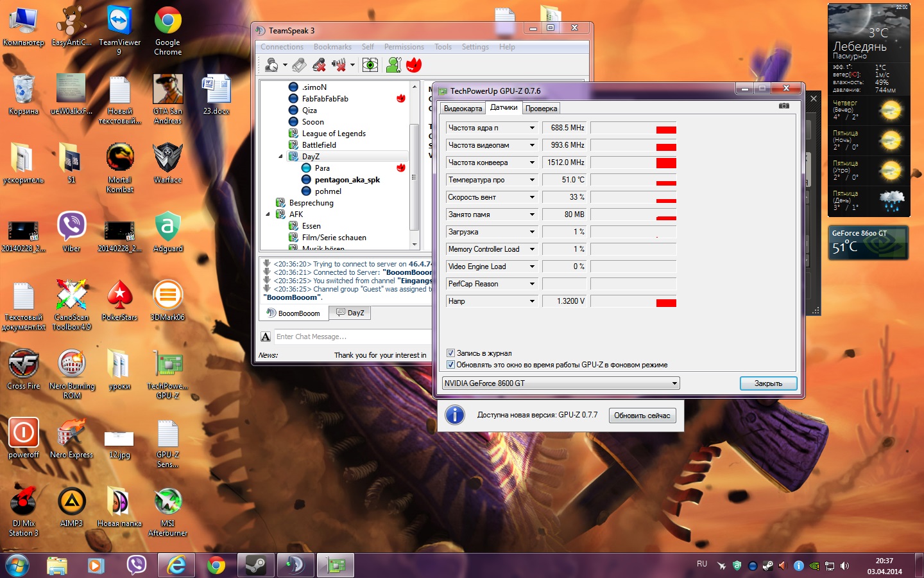
Task: Select Besprechung channel
Action: (311, 203)
